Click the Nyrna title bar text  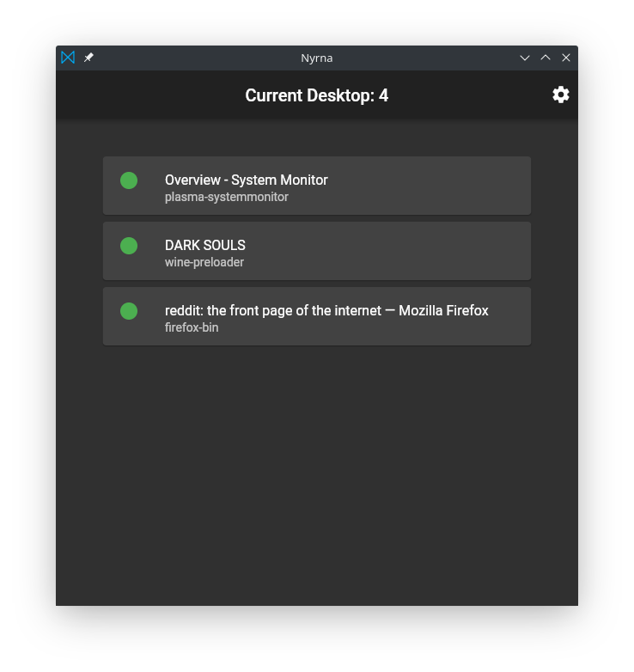317,58
